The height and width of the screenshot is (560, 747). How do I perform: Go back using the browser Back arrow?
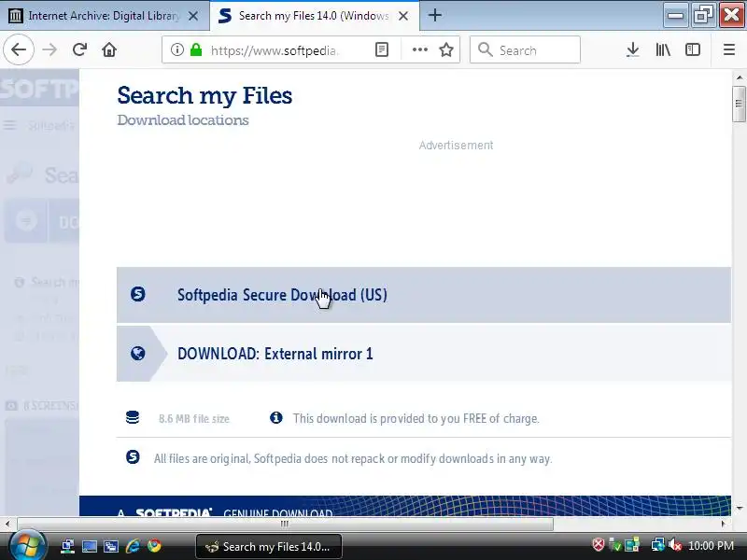coord(19,49)
